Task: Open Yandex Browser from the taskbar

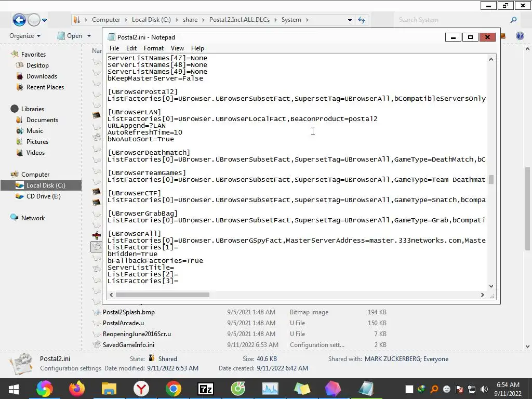Action: pyautogui.click(x=141, y=389)
